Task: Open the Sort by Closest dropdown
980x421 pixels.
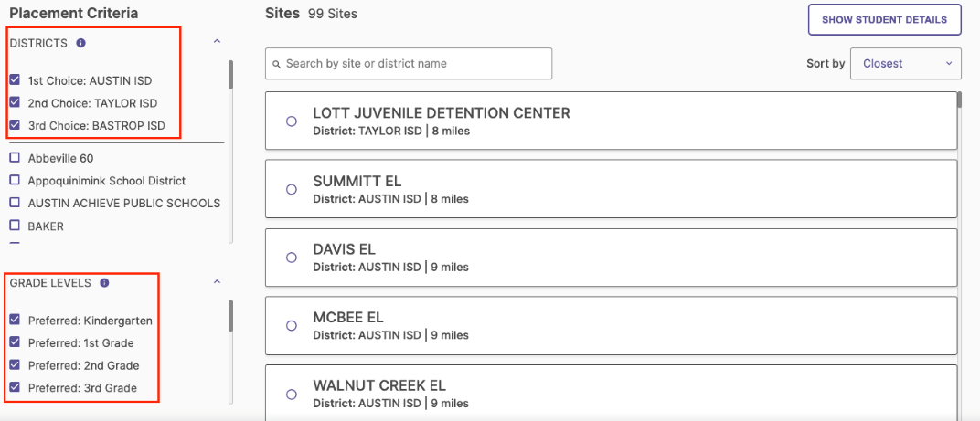Action: click(x=906, y=64)
